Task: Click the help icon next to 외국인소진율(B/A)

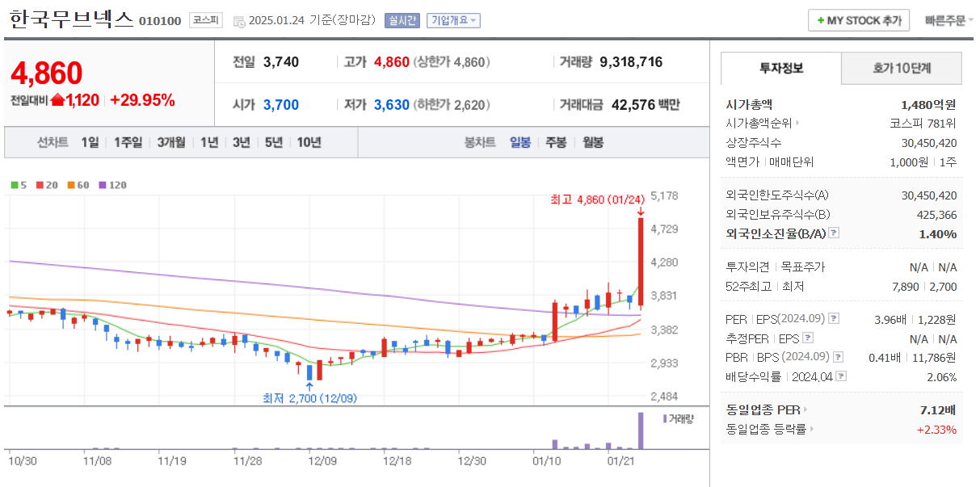Action: (834, 233)
